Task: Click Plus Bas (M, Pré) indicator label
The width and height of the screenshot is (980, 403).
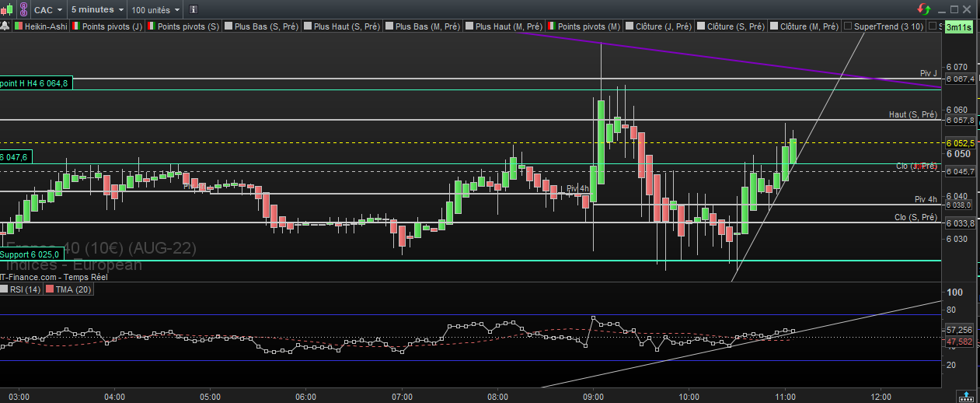Action: click(427, 26)
